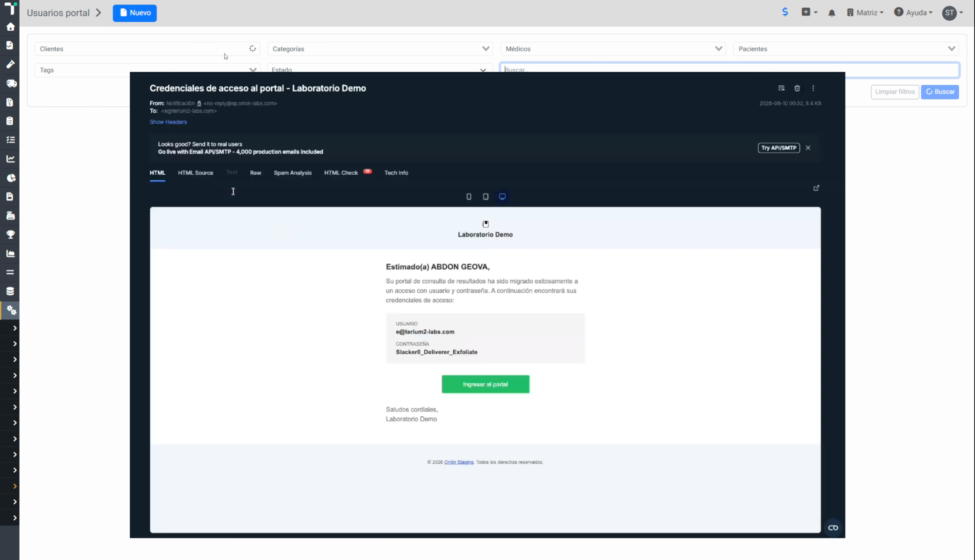Open the cash register sidebar icon
This screenshot has width=975, height=560.
(x=10, y=215)
